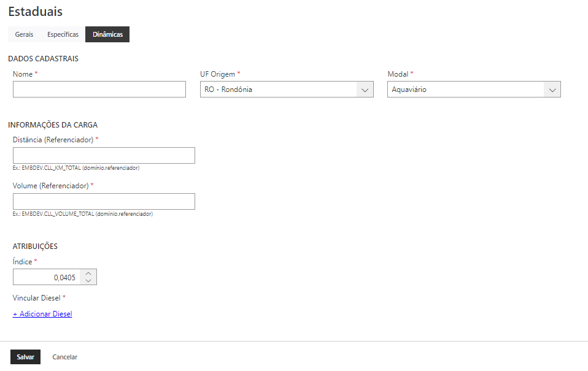Click the + Adicionar Diesel link
The width and height of the screenshot is (588, 371).
pos(42,314)
